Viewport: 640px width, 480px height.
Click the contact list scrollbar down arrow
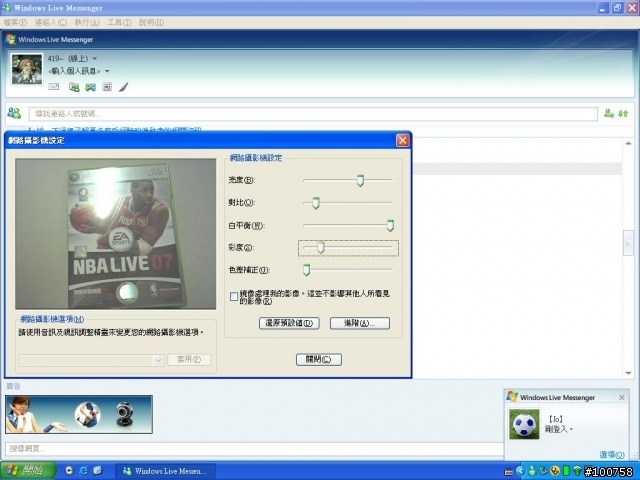pyautogui.click(x=628, y=373)
